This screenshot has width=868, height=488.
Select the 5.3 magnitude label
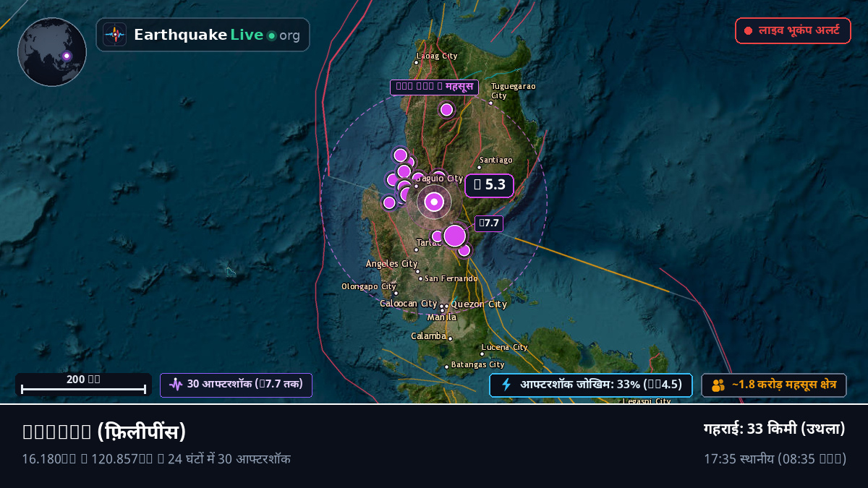tap(489, 185)
